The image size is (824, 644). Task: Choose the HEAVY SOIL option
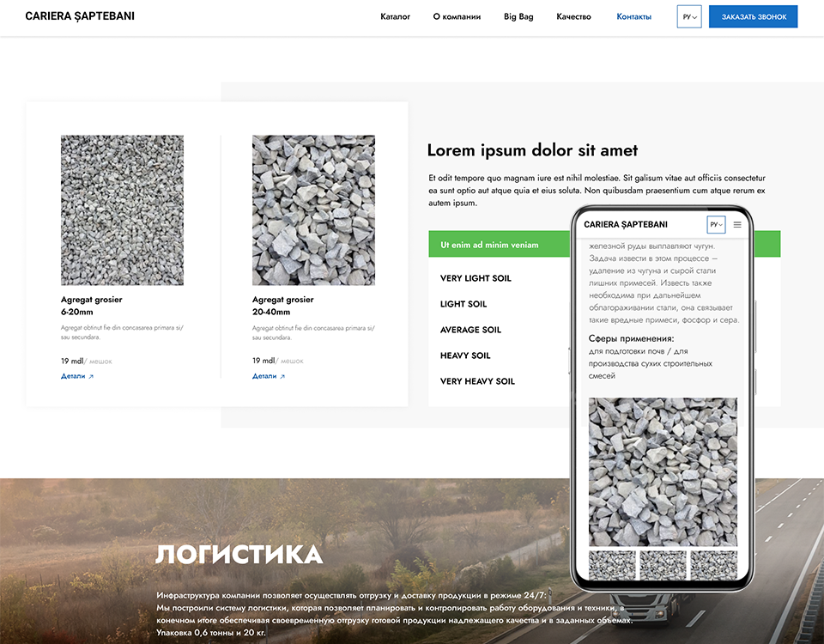(465, 355)
